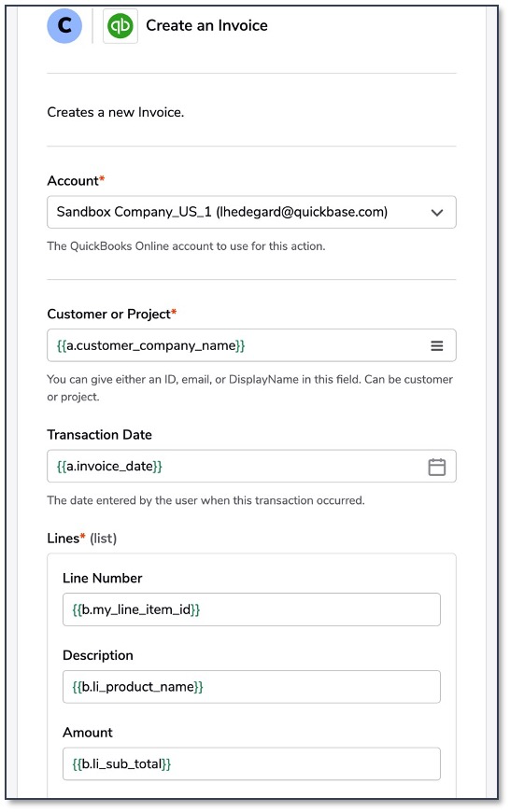Select the Sandbox Company_US_1 account combo box
Screen dimensions: 510x812
(x=251, y=212)
